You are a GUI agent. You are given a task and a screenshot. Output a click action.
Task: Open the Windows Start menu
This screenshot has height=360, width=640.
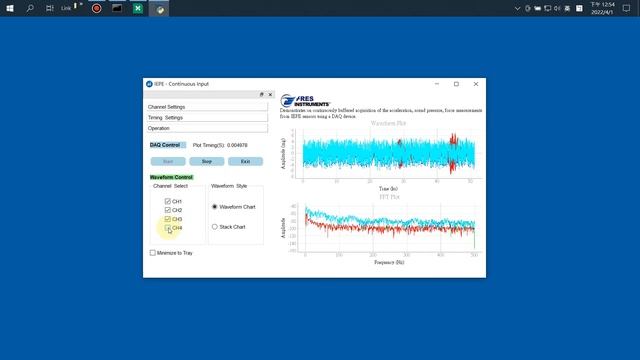coord(10,8)
